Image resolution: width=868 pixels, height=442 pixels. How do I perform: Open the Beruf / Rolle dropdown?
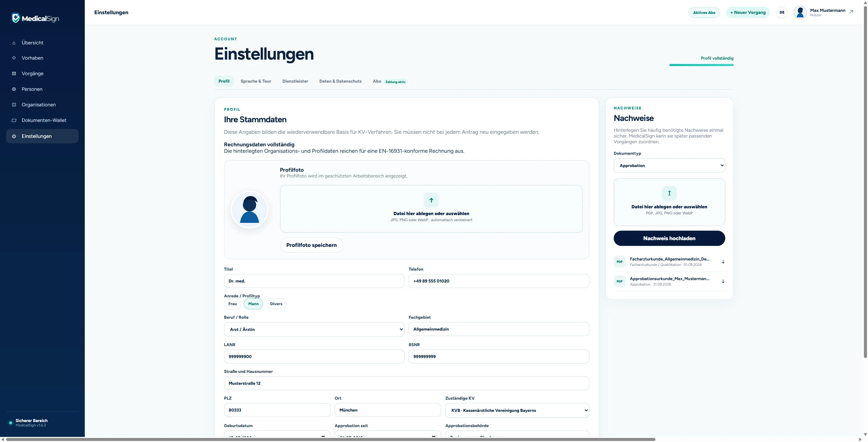point(314,329)
